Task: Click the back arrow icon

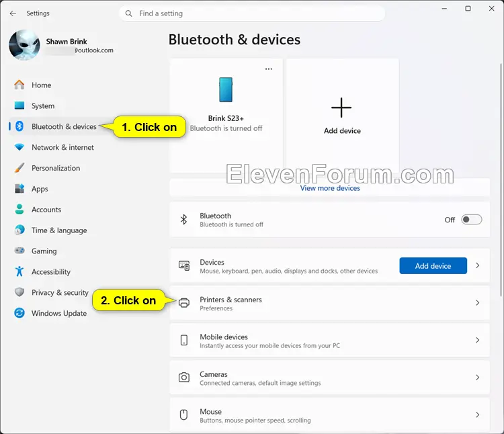Action: (x=13, y=13)
